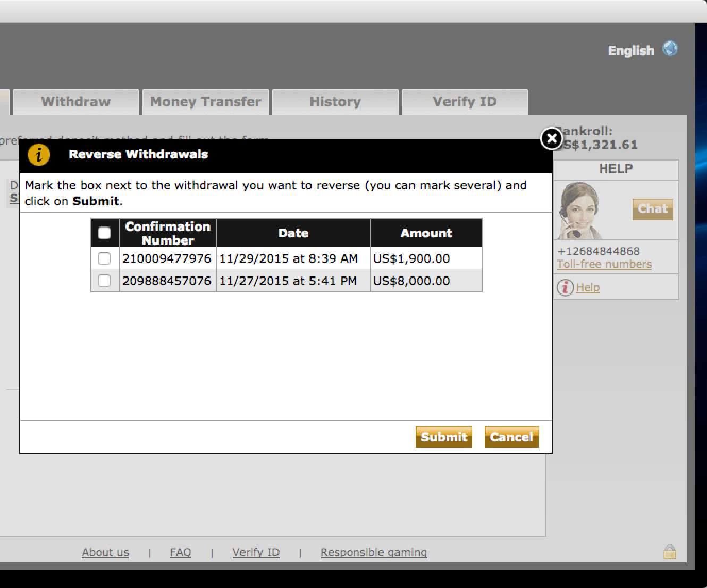Viewport: 707px width, 588px height.
Task: Close the Reverse Withdrawals dialog with X
Action: [552, 139]
